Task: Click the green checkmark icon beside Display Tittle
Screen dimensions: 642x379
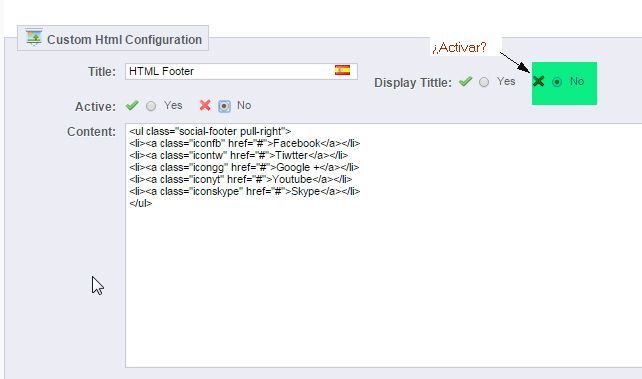Action: coord(466,81)
